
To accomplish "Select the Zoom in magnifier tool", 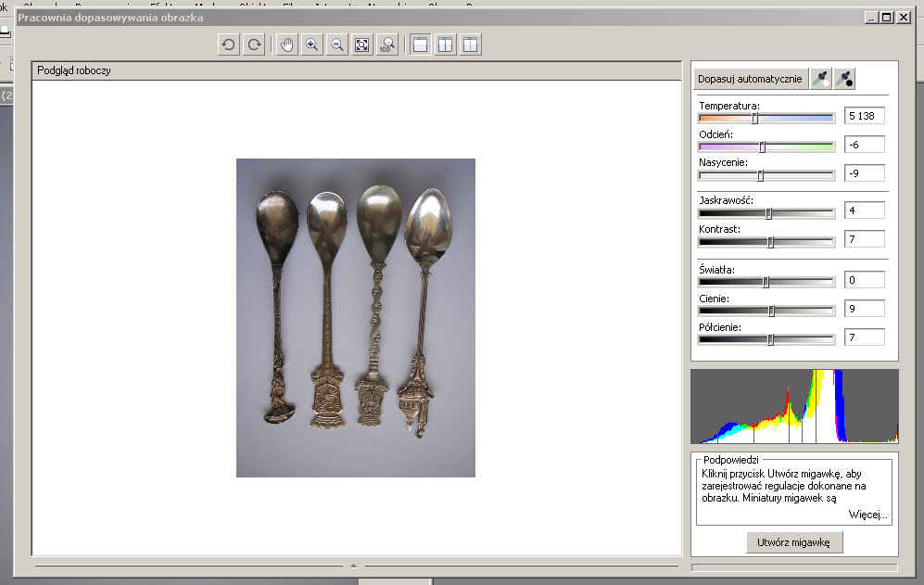I will (x=312, y=45).
